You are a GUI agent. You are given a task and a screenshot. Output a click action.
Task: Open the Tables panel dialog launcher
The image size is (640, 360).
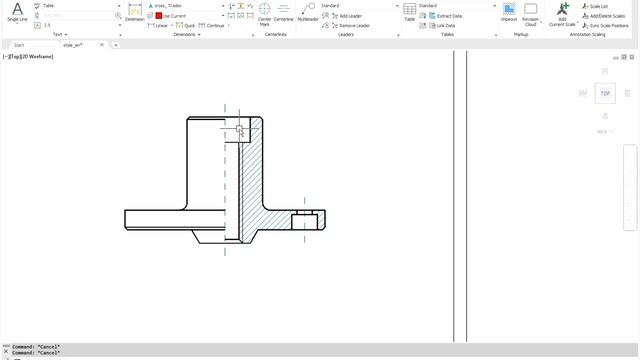pyautogui.click(x=496, y=36)
